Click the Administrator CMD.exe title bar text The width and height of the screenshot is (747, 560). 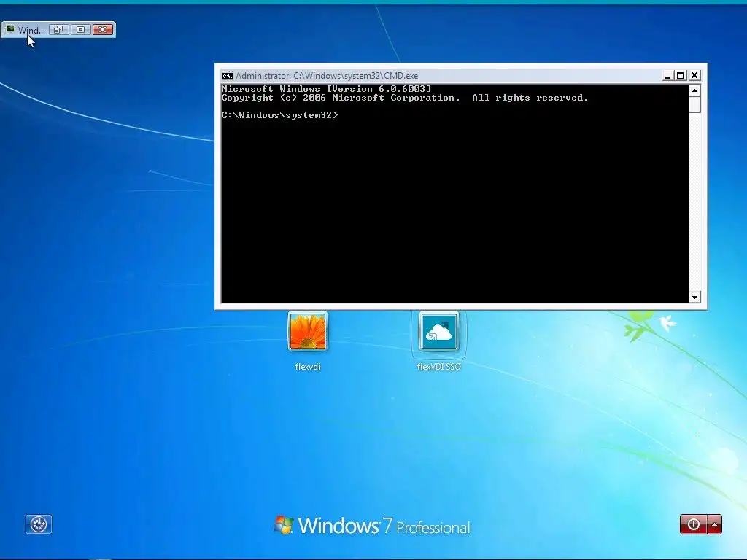(327, 76)
